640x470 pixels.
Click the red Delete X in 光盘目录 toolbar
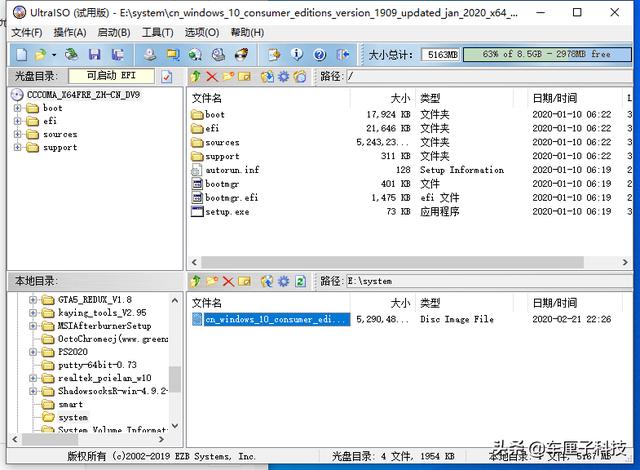pyautogui.click(x=212, y=76)
